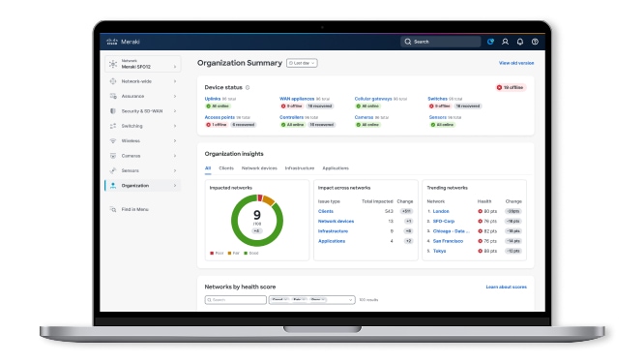Switch to the Clients insights tab

point(226,168)
